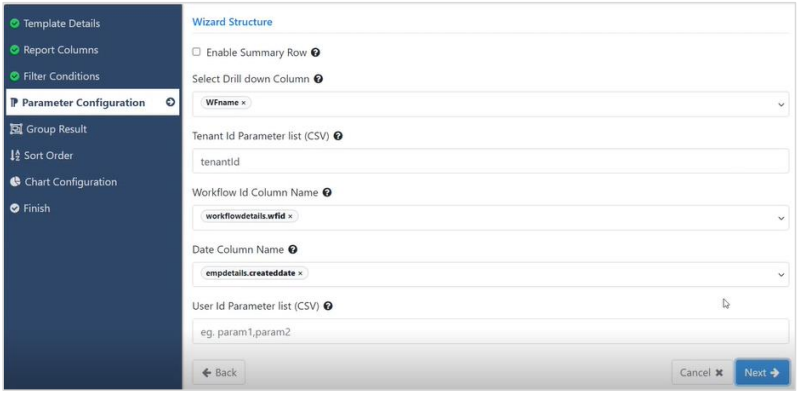Click the help icon beside Workflow Id Column Name
This screenshot has width=800, height=394.
[327, 193]
